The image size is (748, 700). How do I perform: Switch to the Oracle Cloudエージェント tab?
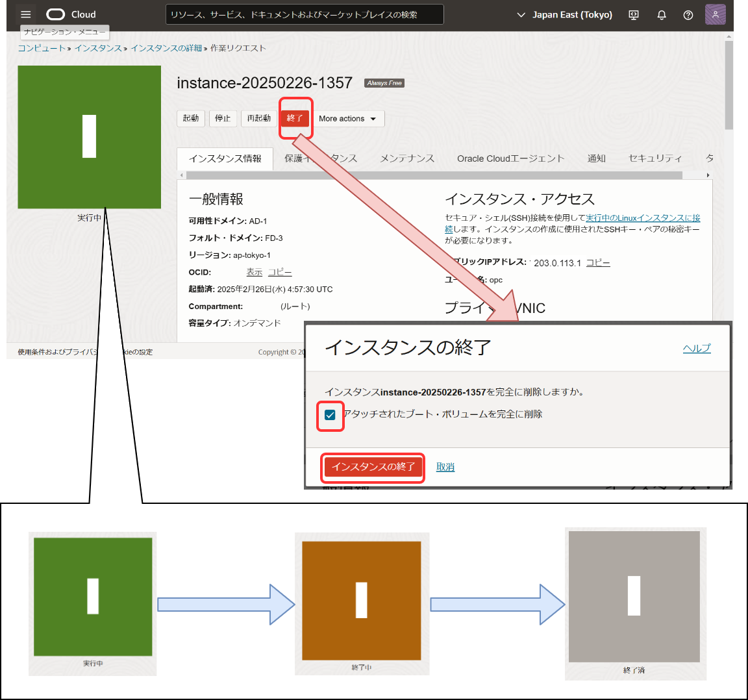(x=510, y=158)
